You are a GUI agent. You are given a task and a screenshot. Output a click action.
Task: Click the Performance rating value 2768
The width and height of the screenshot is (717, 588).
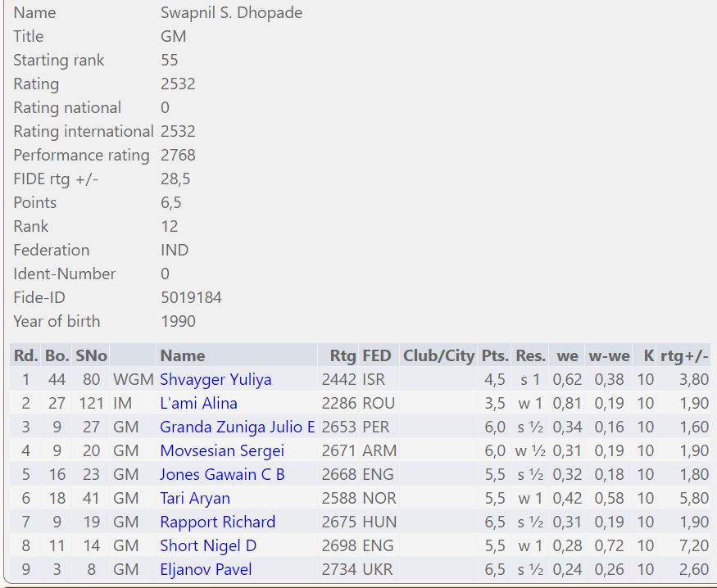tap(178, 156)
